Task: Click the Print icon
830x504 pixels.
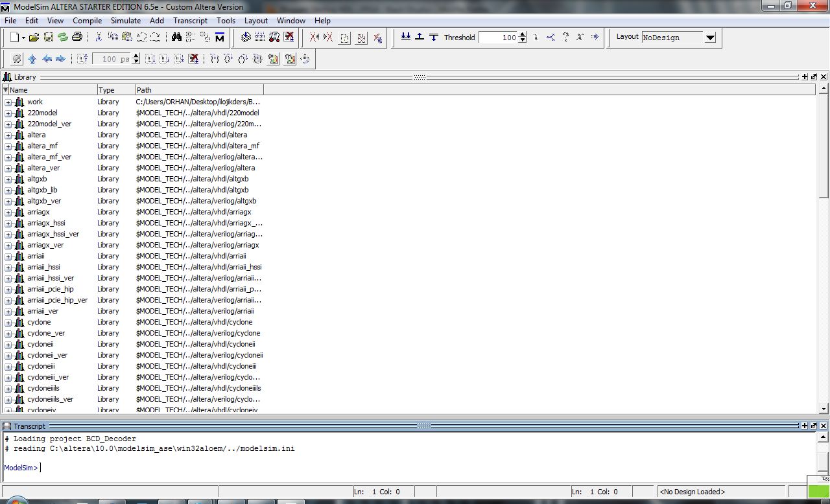Action: click(77, 38)
